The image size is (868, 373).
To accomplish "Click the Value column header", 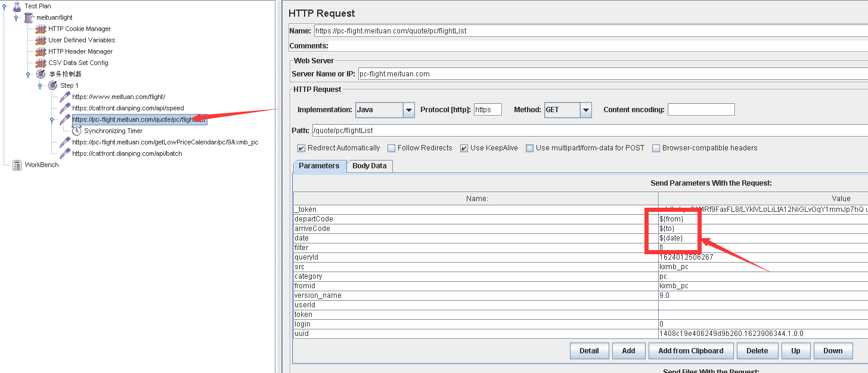I will [x=763, y=199].
